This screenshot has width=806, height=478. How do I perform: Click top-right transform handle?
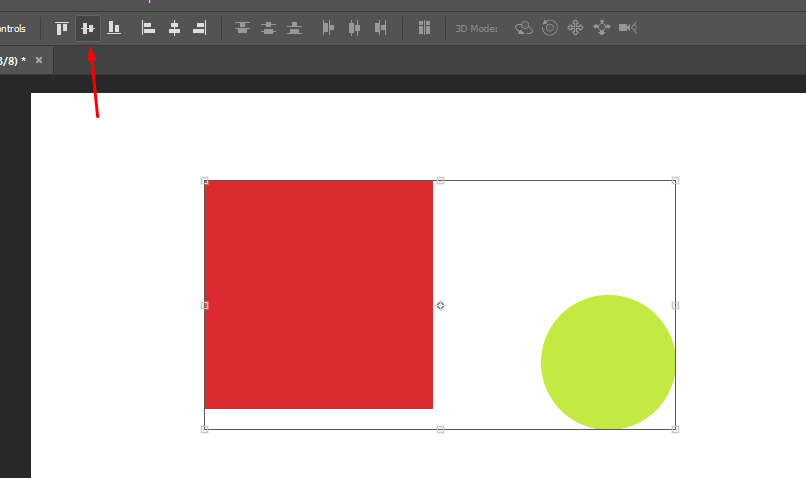pos(675,180)
